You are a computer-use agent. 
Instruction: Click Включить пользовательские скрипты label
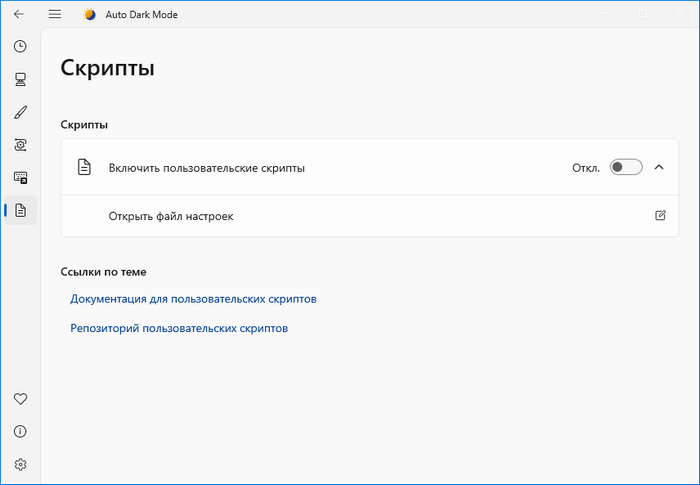(207, 168)
